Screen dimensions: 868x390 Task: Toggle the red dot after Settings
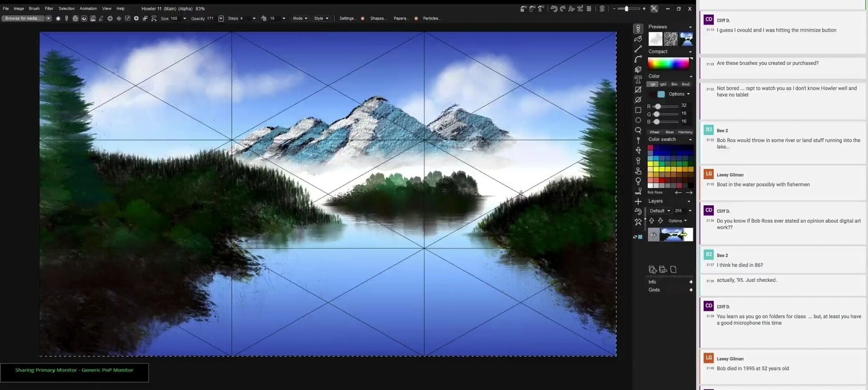(x=362, y=18)
